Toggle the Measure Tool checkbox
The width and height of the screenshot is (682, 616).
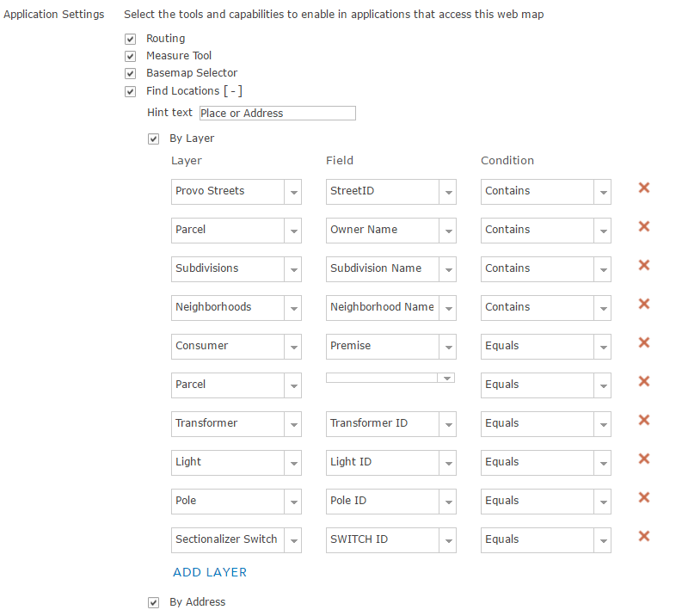131,56
